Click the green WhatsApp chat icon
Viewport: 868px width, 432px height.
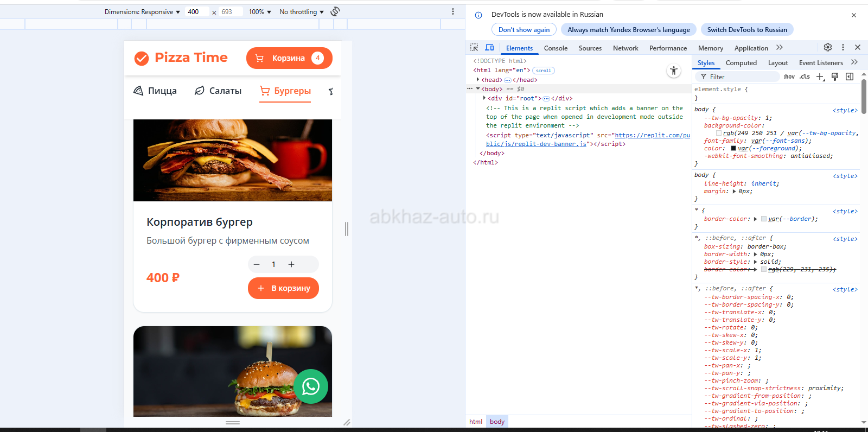click(311, 386)
